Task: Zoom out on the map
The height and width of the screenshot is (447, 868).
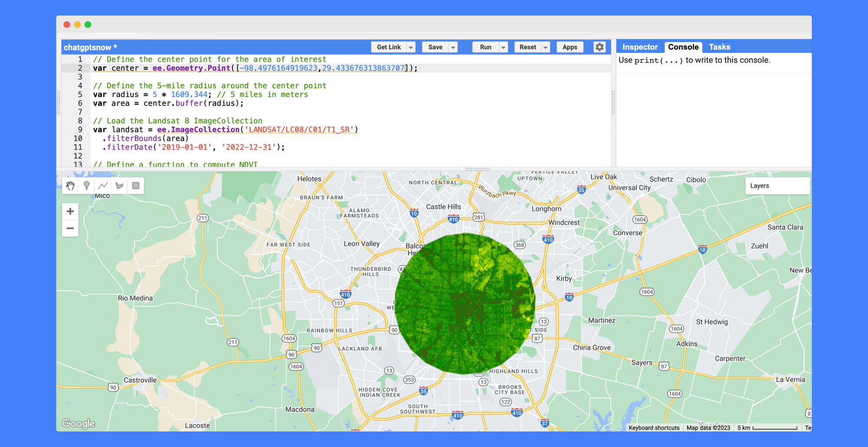Action: pyautogui.click(x=70, y=228)
